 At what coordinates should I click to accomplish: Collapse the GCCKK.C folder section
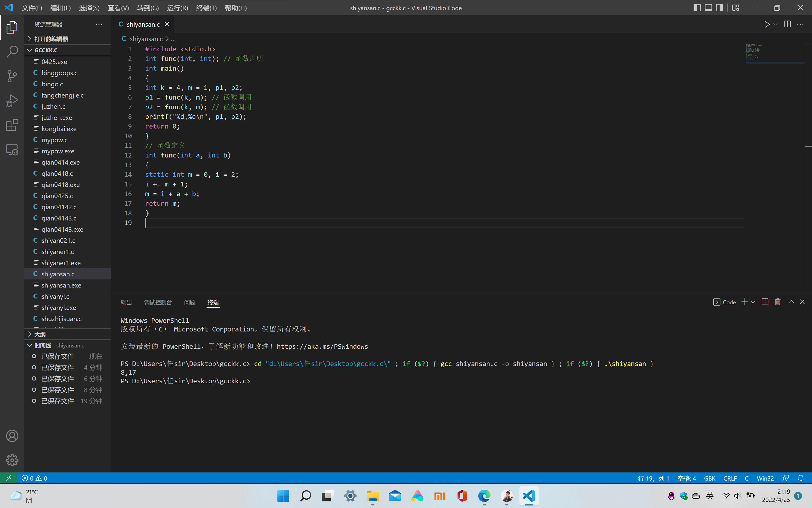[x=67, y=50]
